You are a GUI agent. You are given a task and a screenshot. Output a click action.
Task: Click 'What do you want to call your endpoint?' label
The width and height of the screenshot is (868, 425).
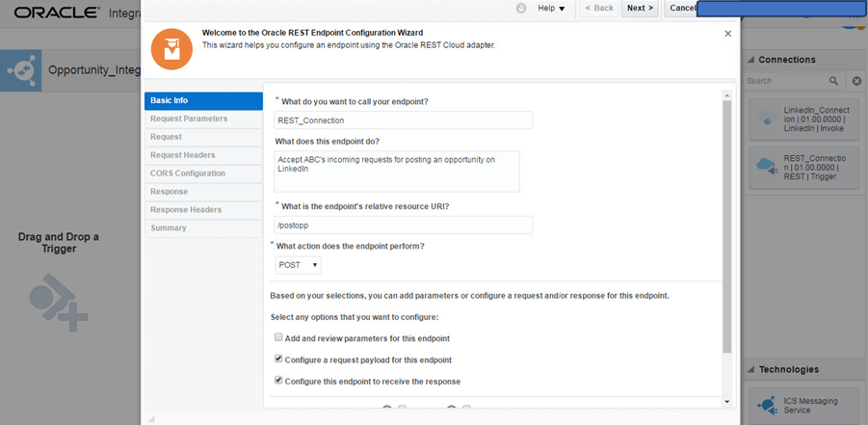[355, 102]
